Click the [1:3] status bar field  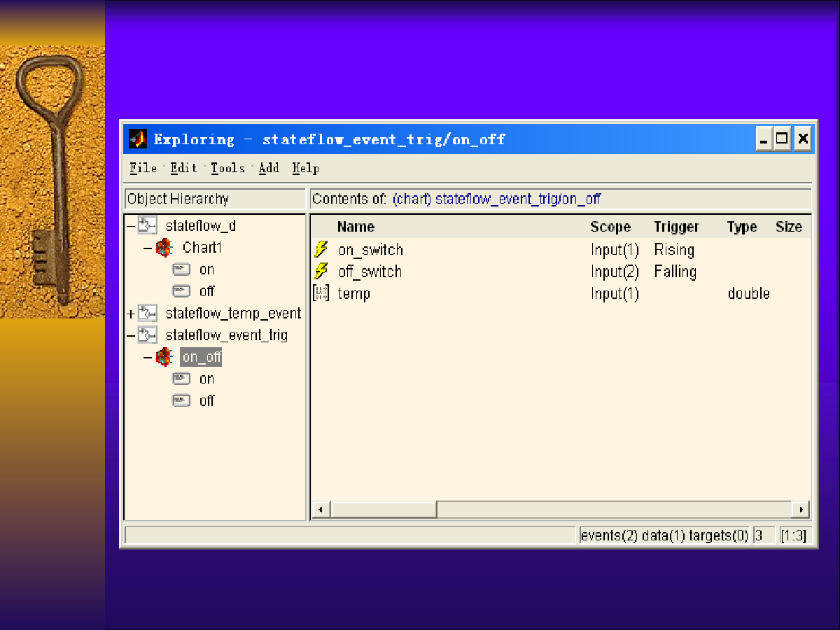[x=794, y=535]
